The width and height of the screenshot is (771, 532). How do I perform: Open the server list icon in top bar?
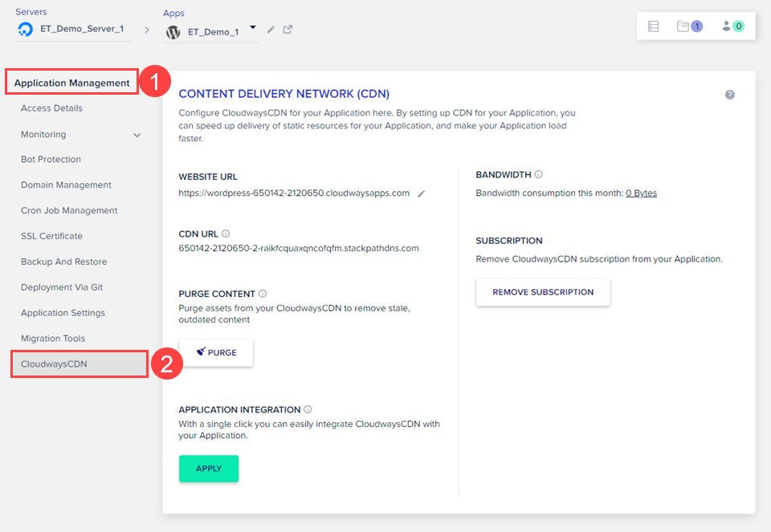pos(653,26)
